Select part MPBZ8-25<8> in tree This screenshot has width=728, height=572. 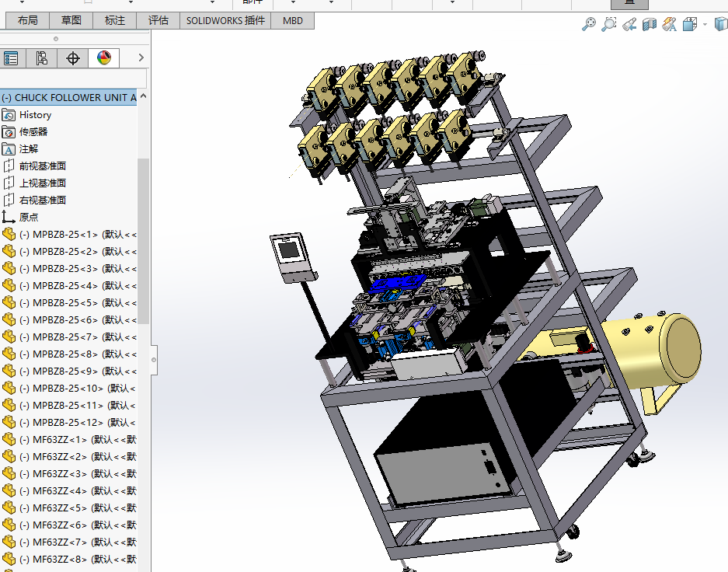click(68, 354)
